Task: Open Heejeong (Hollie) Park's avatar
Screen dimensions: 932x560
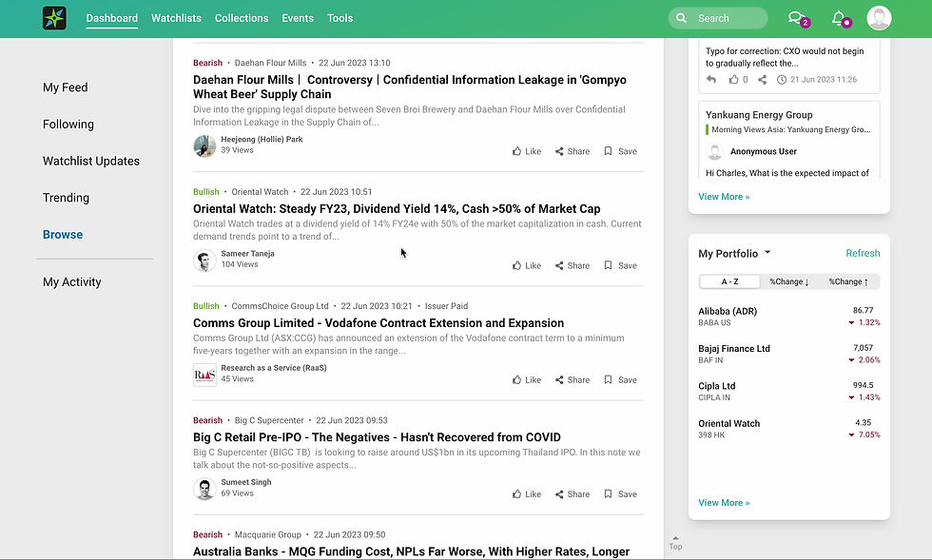Action: pos(204,145)
